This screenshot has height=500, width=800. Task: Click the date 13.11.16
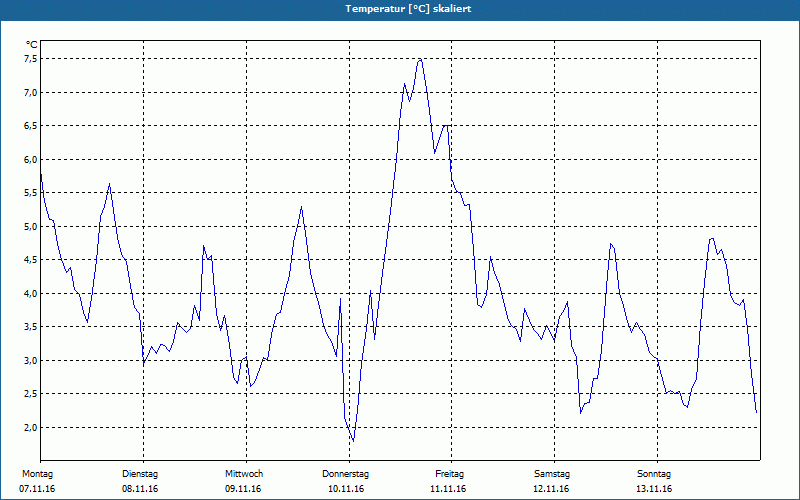tap(654, 489)
